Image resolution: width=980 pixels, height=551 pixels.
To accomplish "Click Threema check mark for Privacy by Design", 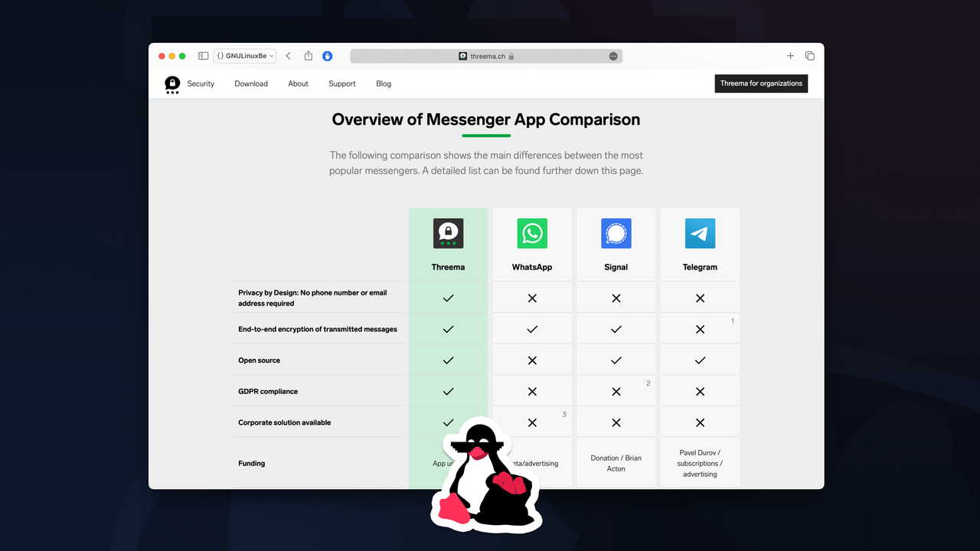I will click(x=448, y=298).
